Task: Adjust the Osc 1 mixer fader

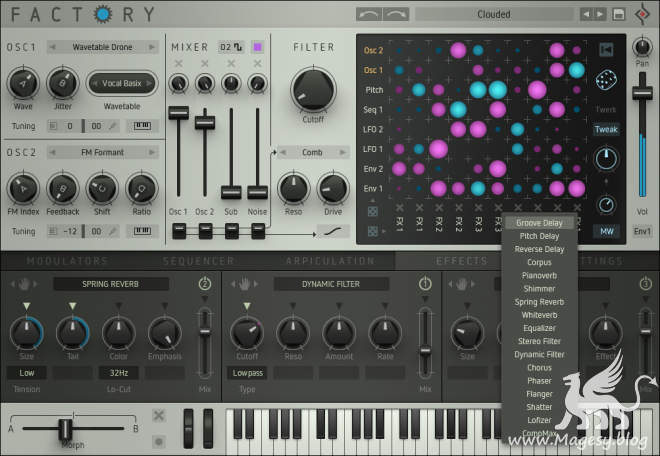Action: point(179,113)
